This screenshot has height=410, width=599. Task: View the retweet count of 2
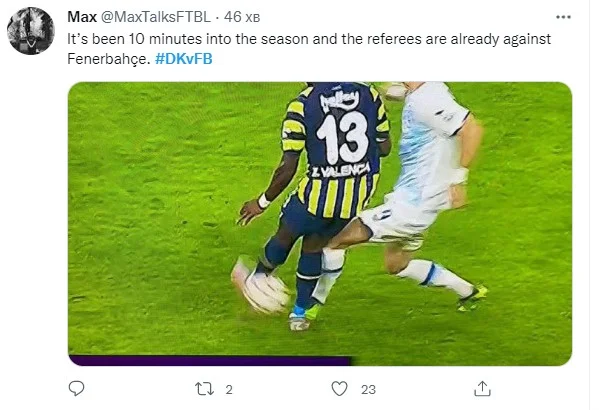tap(228, 389)
